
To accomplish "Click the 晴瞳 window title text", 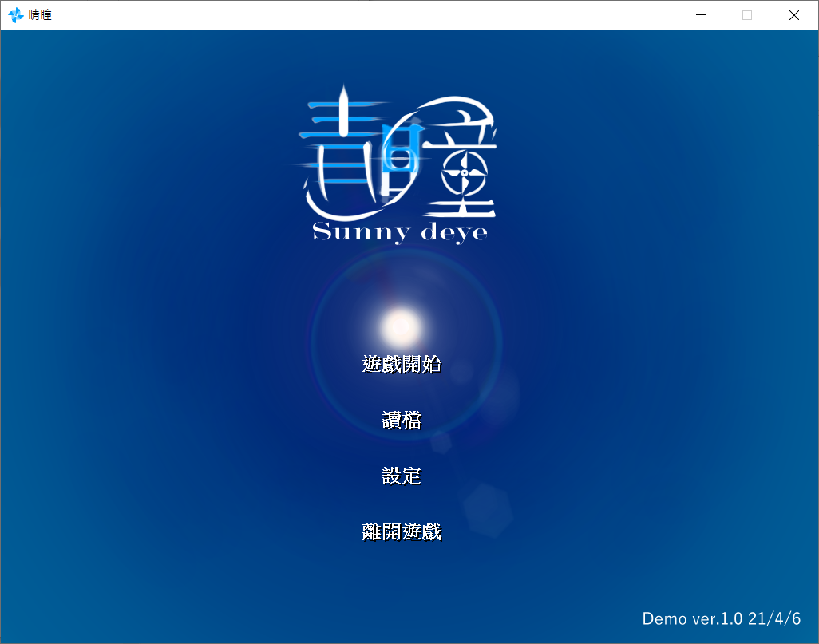I will [40, 15].
